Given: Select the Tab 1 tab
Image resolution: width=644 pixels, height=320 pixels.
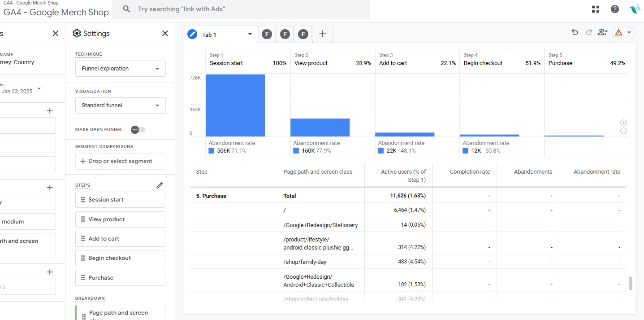Looking at the screenshot, I should [x=220, y=34].
